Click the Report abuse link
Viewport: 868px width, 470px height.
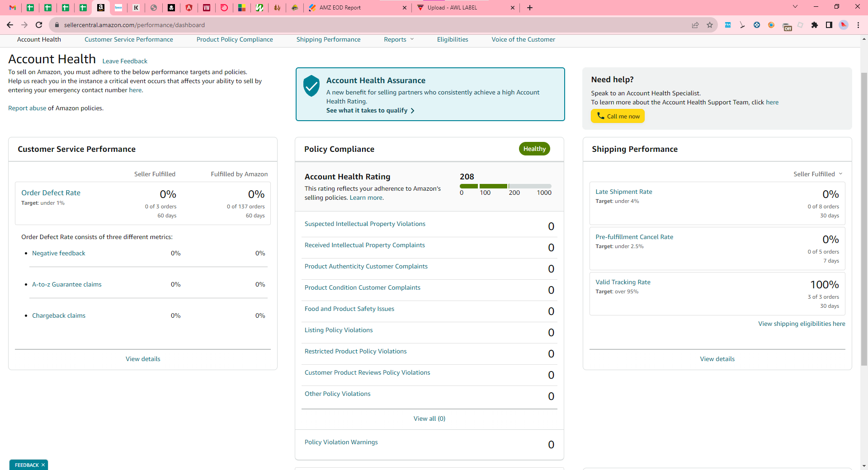pyautogui.click(x=27, y=108)
